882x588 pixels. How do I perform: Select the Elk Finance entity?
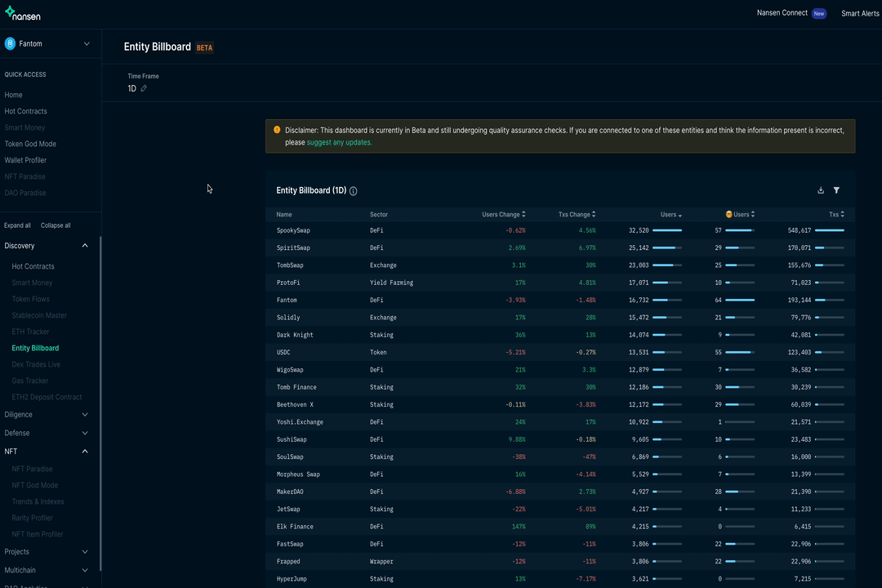295,528
